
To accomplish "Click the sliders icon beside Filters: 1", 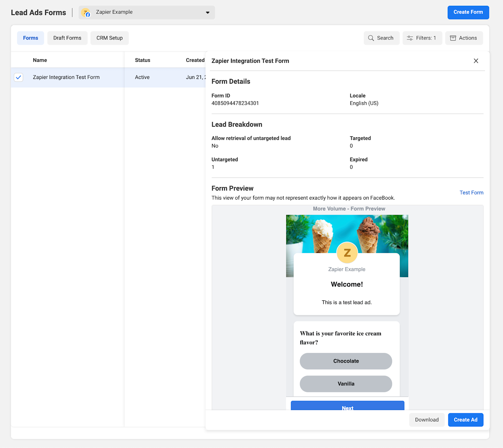I will (410, 38).
